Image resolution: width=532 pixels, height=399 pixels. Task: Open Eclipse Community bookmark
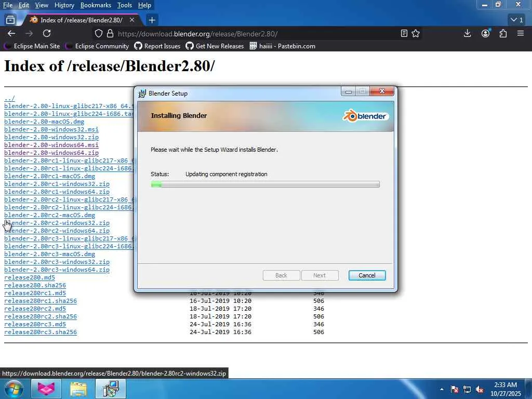click(x=97, y=46)
